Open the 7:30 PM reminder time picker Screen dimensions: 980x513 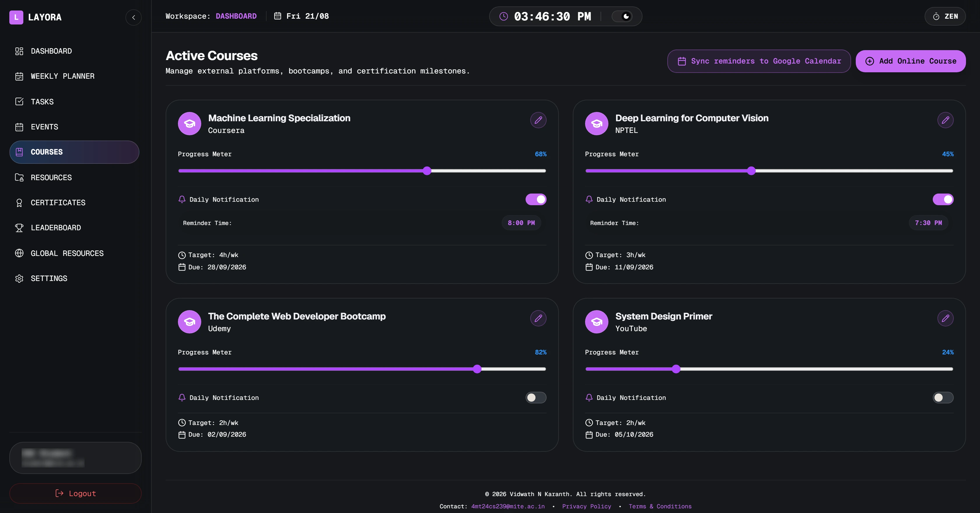click(x=928, y=223)
